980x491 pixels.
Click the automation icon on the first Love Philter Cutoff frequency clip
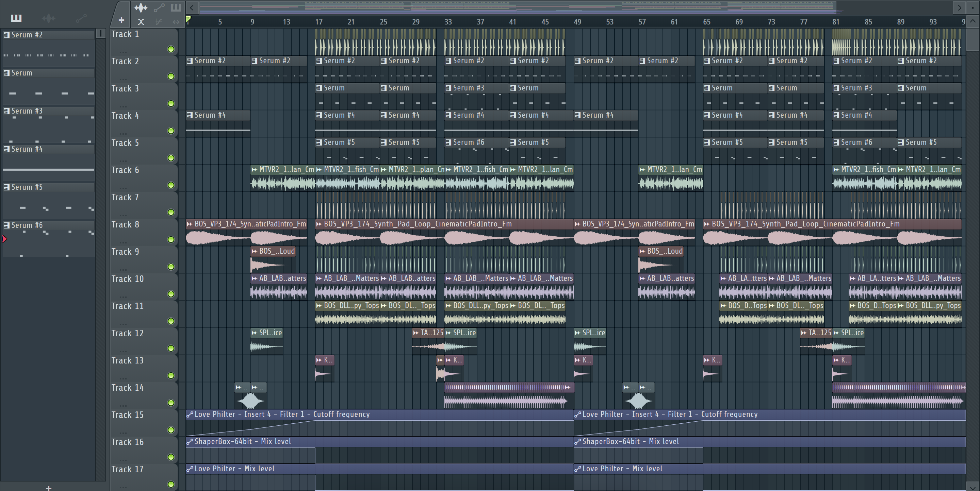[190, 414]
